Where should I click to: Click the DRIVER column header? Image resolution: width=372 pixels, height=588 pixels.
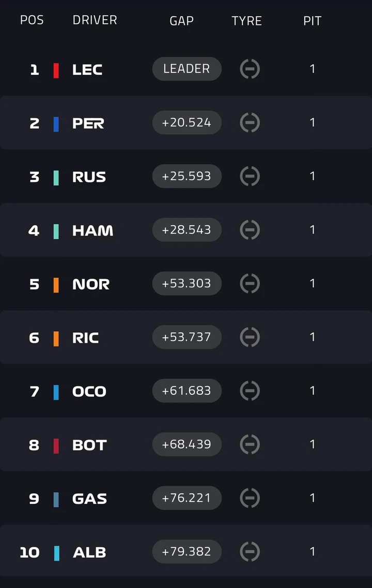tap(95, 20)
